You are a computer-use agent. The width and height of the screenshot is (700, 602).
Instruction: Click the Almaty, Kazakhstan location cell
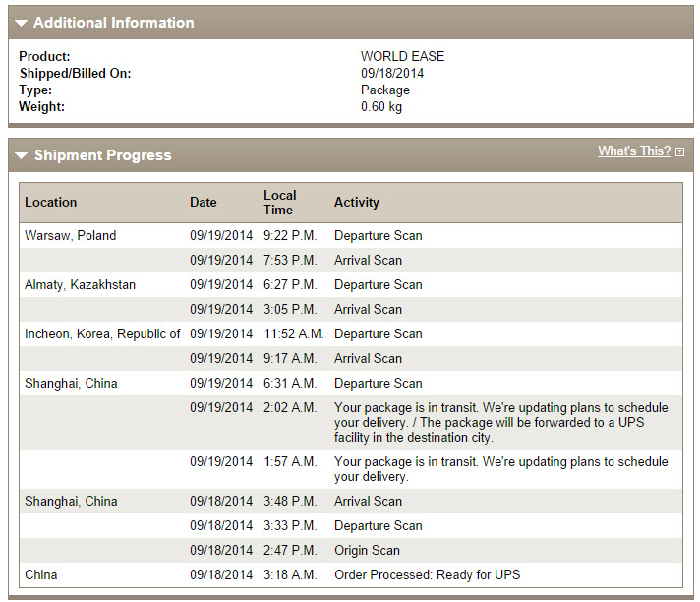click(80, 284)
